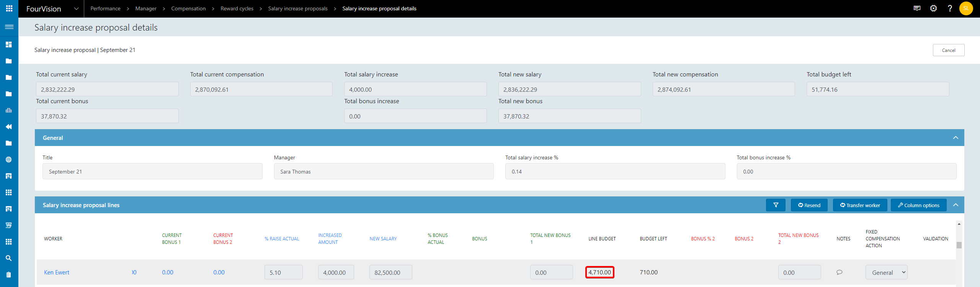This screenshot has height=287, width=980.
Task: Click the Cancel button
Action: pyautogui.click(x=949, y=50)
